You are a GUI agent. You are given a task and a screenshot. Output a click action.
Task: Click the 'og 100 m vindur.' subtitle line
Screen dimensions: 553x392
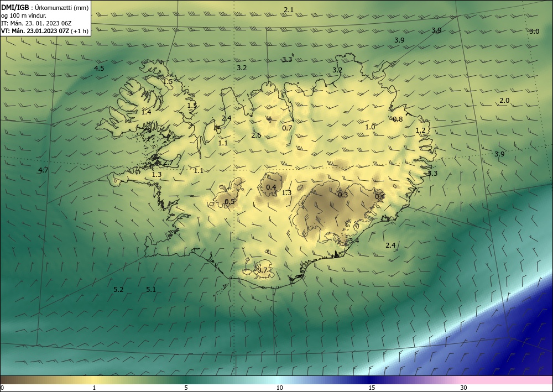click(24, 15)
